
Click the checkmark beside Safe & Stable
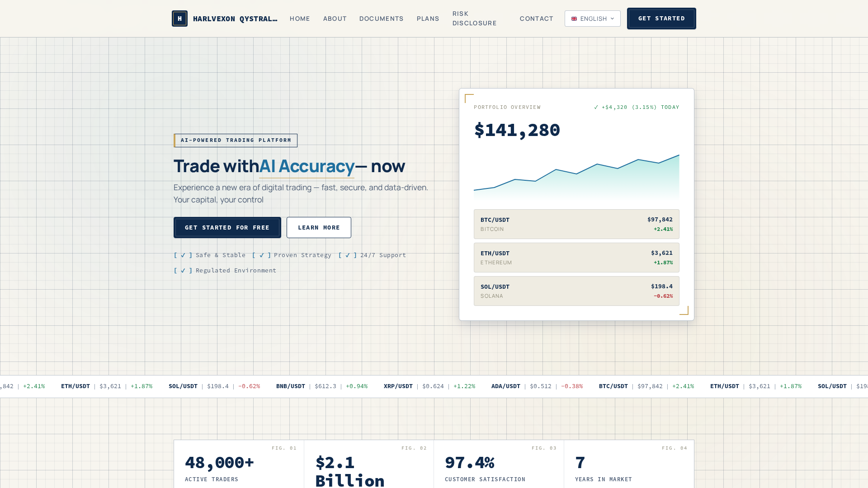(183, 255)
